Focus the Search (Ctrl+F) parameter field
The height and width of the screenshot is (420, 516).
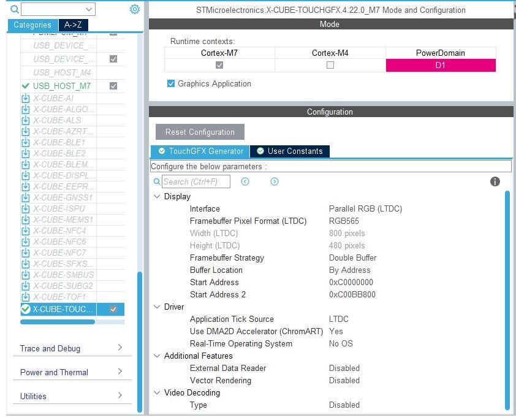point(196,181)
